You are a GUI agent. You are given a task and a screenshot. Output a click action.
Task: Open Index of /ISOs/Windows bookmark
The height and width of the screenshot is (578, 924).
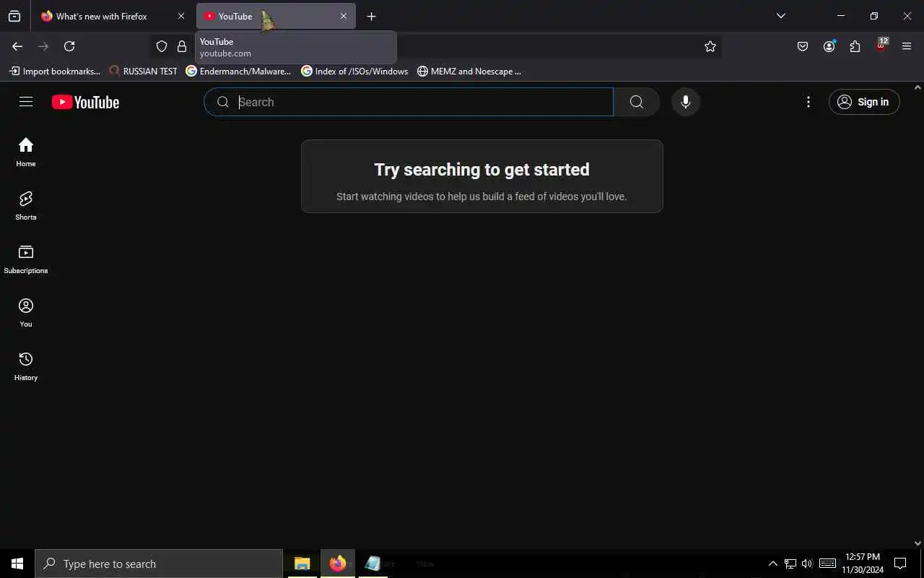click(354, 71)
